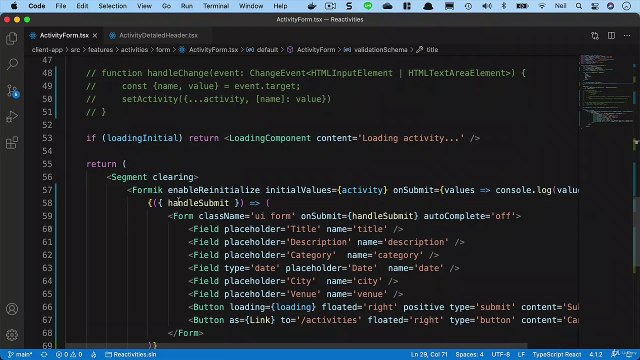Click features in breadcrumb
This screenshot has width=640, height=360.
coord(100,50)
